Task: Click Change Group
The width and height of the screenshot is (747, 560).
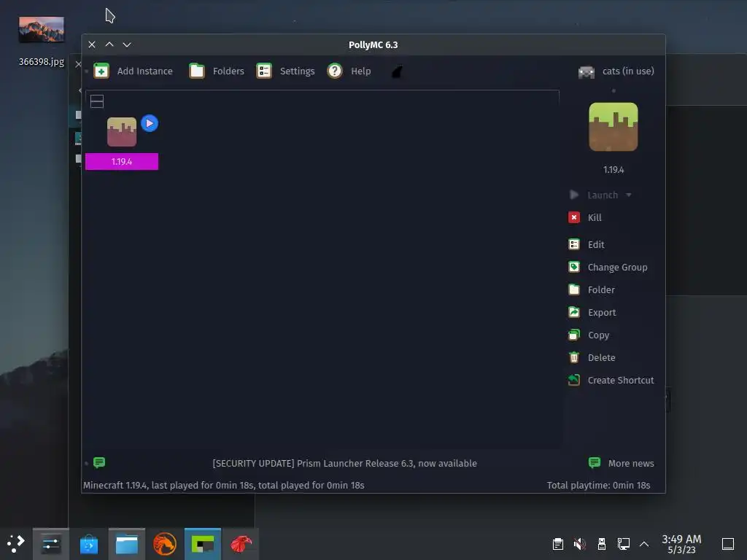Action: point(608,267)
